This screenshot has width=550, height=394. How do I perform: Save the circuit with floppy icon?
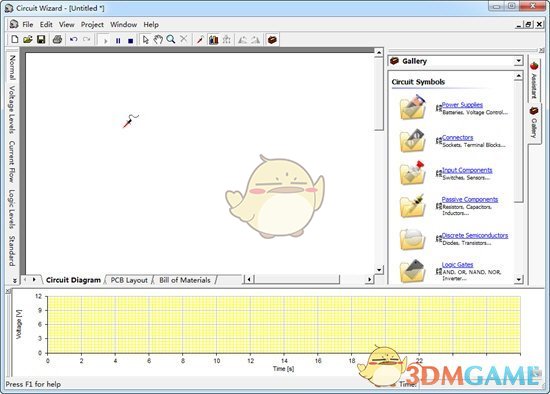(41, 40)
